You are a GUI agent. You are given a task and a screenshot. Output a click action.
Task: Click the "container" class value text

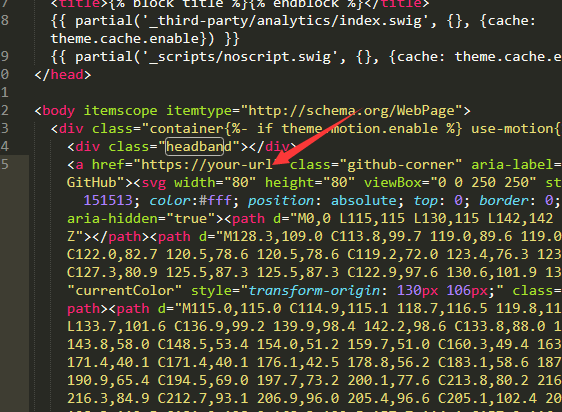[x=186, y=128]
